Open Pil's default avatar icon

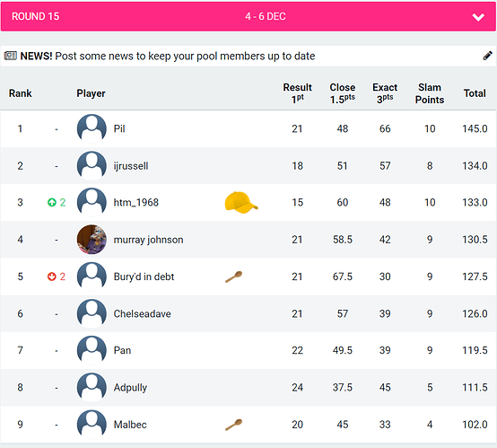92,128
